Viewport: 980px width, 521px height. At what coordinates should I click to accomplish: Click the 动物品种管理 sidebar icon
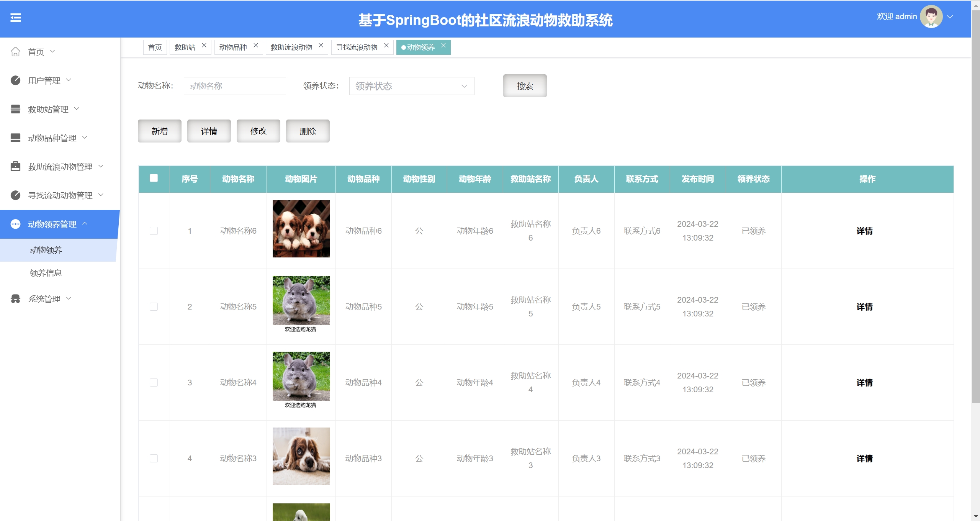(x=15, y=138)
